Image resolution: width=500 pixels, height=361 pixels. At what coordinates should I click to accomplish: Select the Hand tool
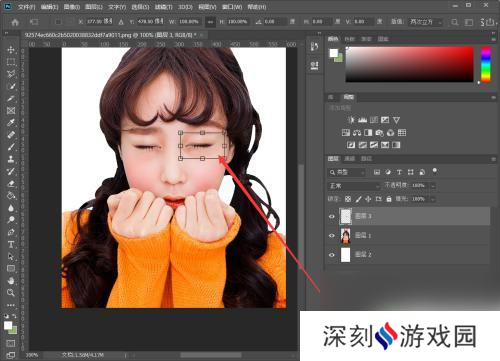tap(11, 281)
